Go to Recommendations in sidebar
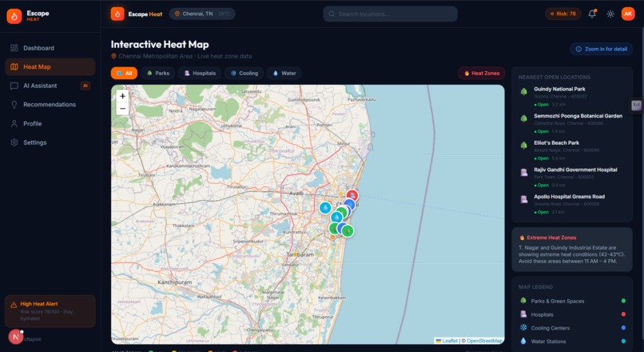The height and width of the screenshot is (352, 644). (x=50, y=105)
